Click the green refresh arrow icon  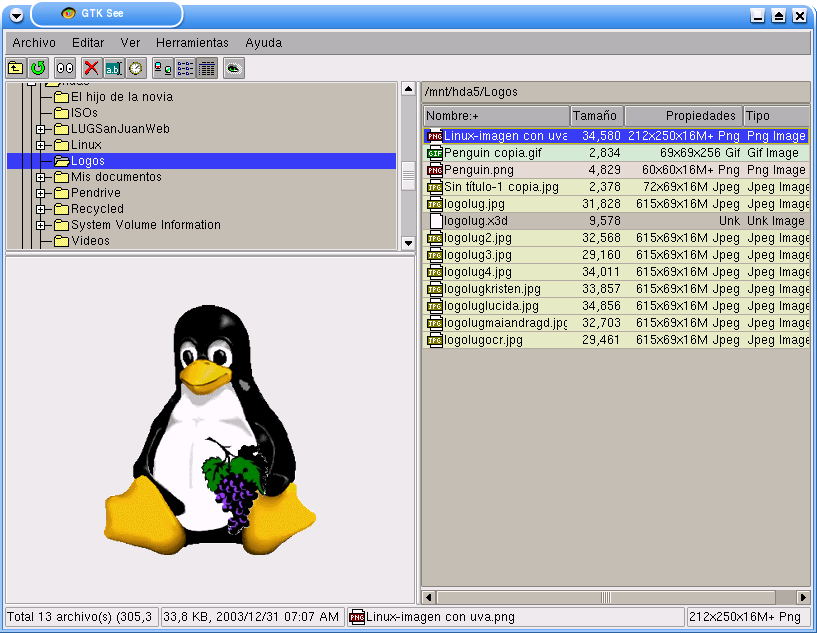point(38,68)
